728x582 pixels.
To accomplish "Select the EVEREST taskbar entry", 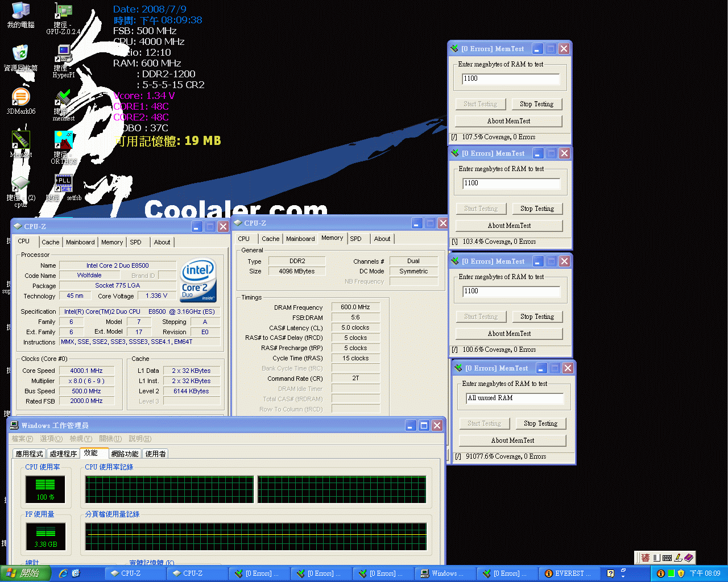I will tap(569, 573).
